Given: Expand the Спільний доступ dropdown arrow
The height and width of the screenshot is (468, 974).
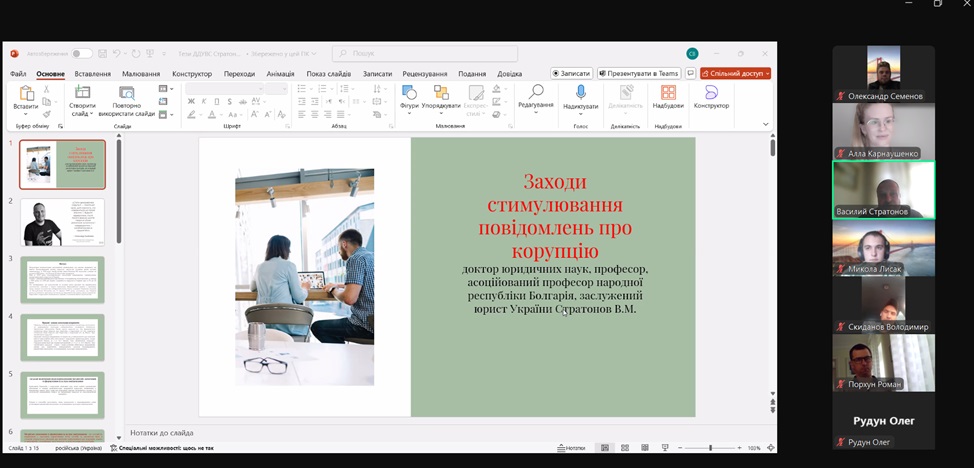Looking at the screenshot, I should pos(768,73).
